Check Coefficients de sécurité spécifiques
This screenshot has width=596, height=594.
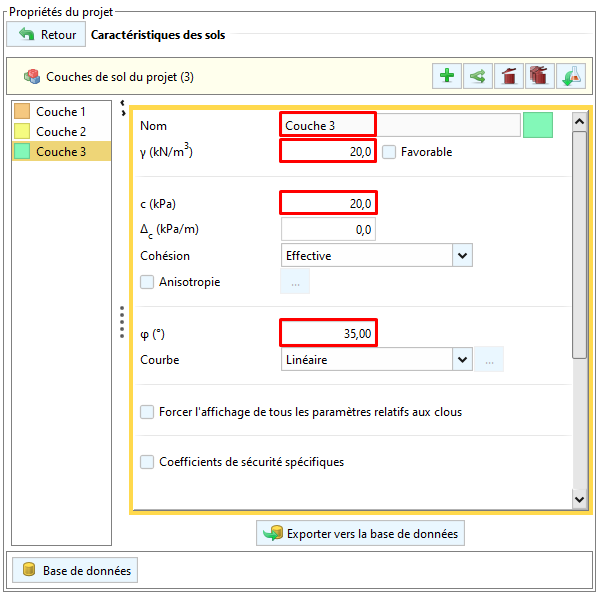[x=147, y=462]
